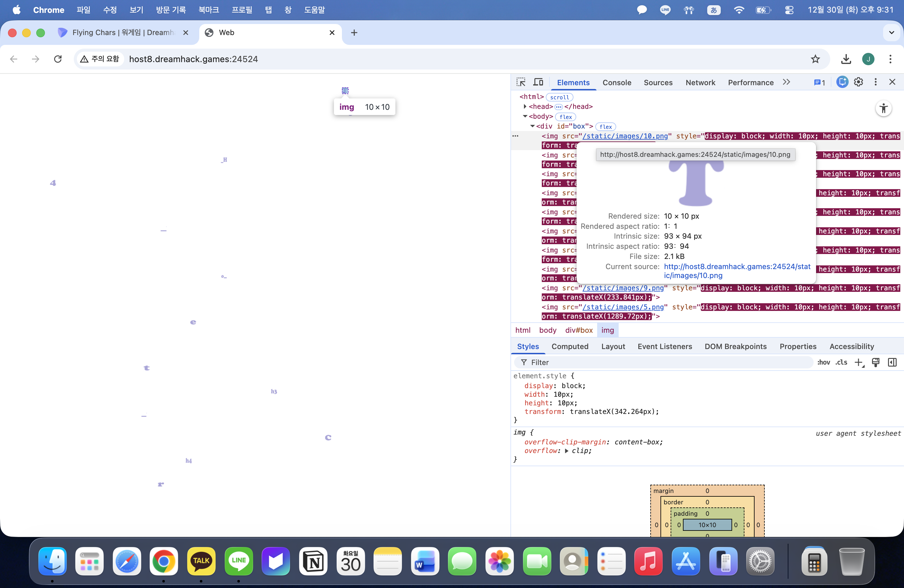Open Notion from the Dock
The height and width of the screenshot is (588, 904).
tap(313, 562)
